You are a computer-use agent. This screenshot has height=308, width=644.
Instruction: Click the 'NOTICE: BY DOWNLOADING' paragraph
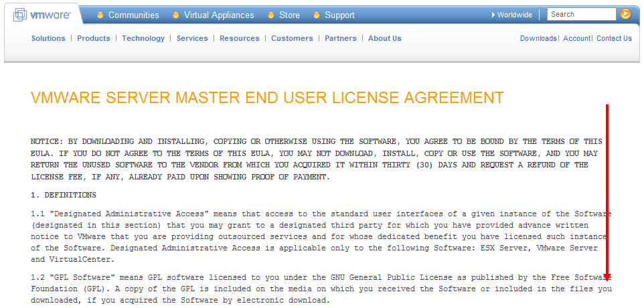317,159
